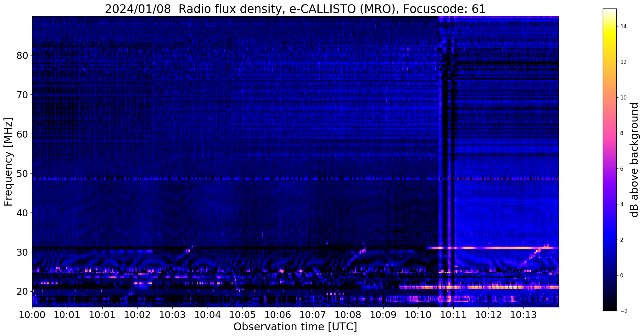Screen dimensions: 644x336
Task: Click the 10:02 time tick label
Action: [x=137, y=315]
